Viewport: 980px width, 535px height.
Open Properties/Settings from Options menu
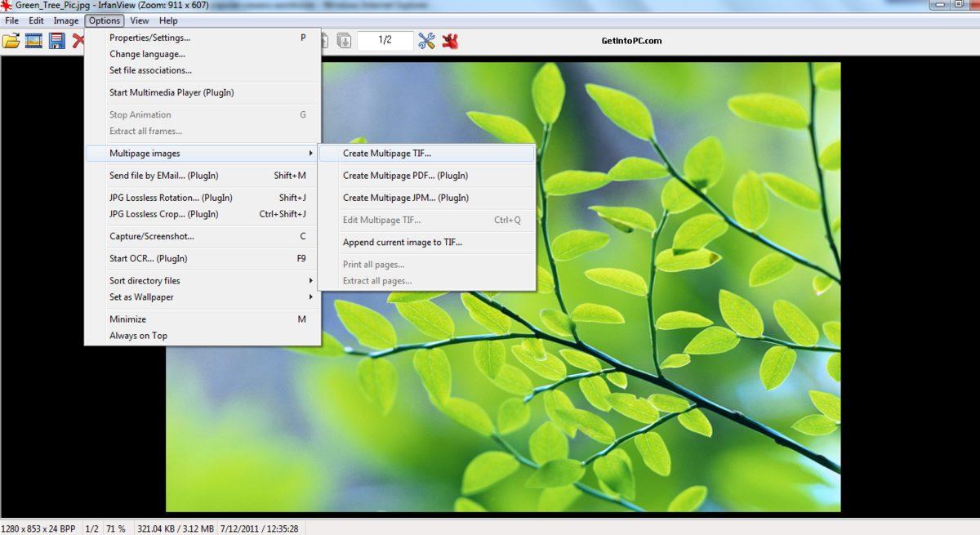(150, 38)
